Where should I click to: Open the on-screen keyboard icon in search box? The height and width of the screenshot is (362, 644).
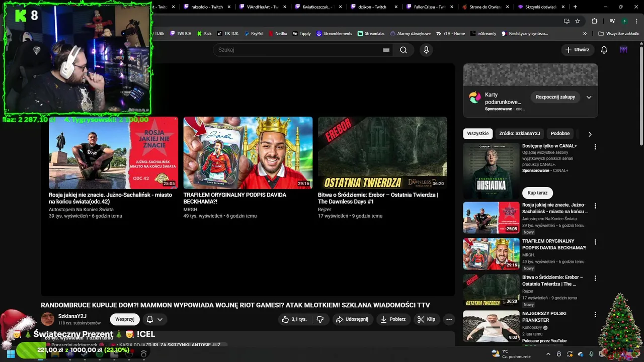[386, 50]
